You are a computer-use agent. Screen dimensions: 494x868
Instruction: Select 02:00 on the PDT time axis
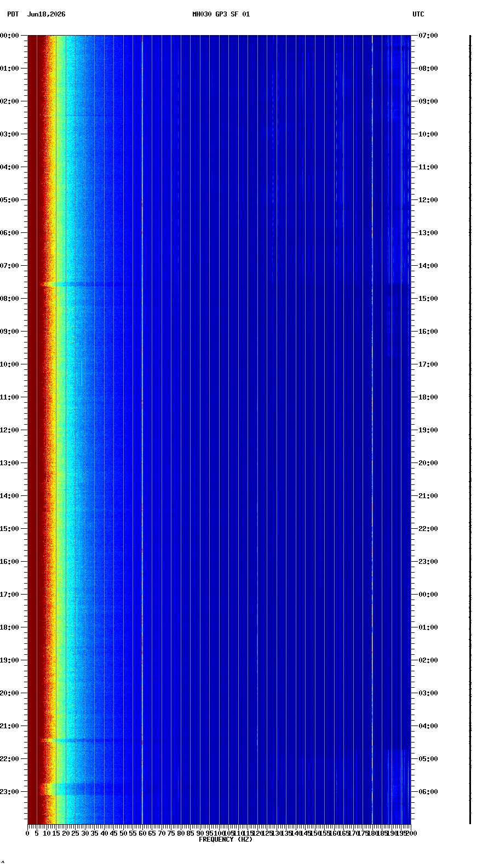(9, 101)
